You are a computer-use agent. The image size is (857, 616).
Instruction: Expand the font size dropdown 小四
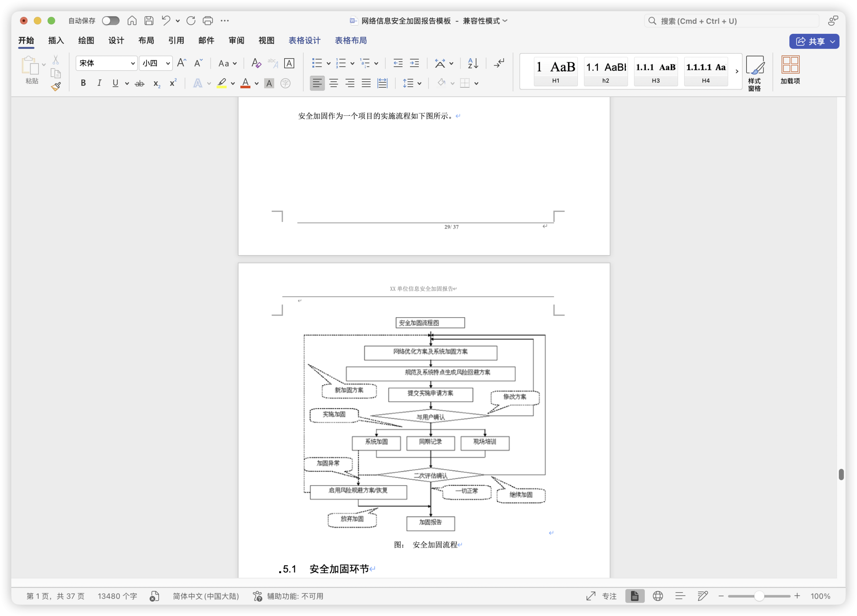click(x=168, y=63)
